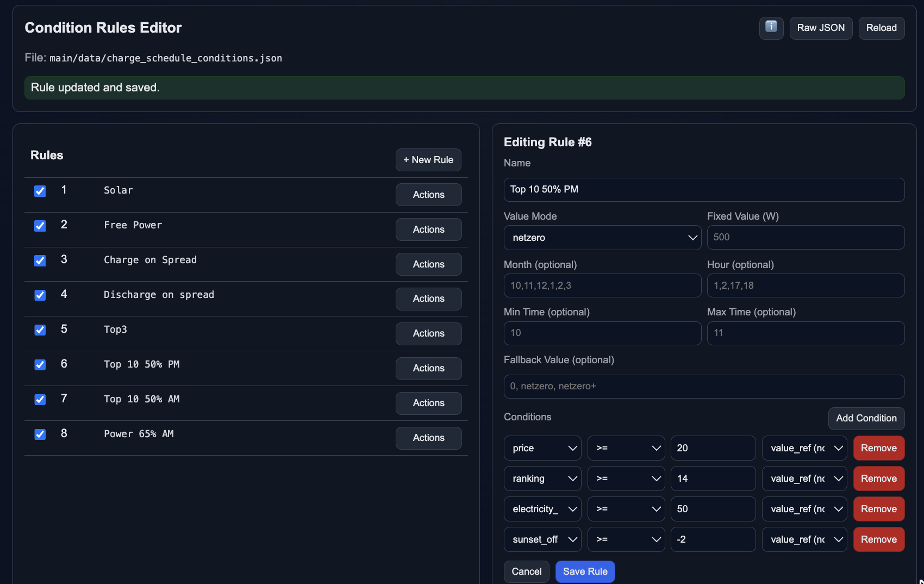Add a new rule with + New Rule
This screenshot has width=924, height=584.
tap(428, 160)
